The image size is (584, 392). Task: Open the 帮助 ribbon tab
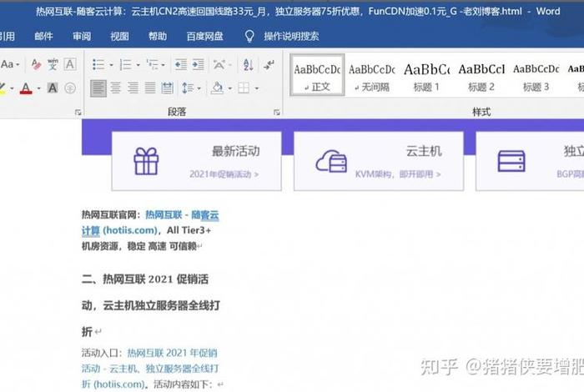tap(158, 36)
